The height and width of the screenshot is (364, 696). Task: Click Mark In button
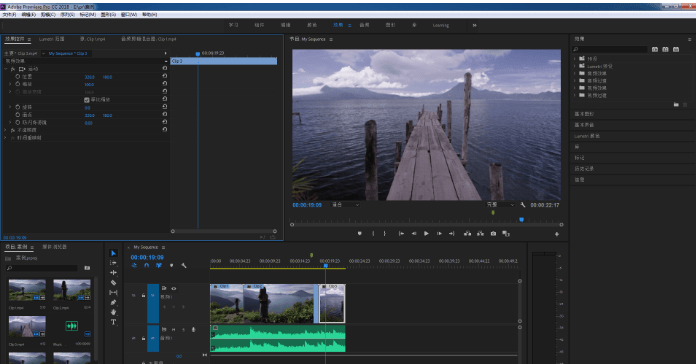[x=373, y=233]
